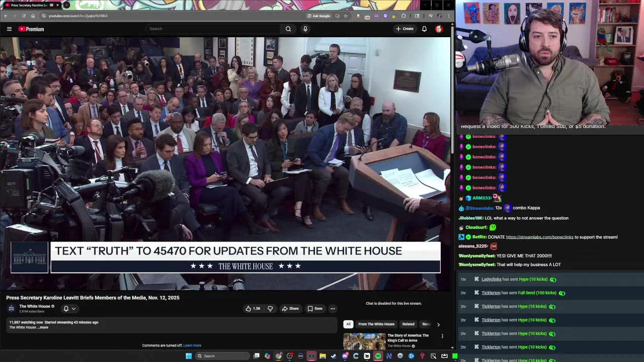Click the YouTube search magnifier button
644x362 pixels.
tap(288, 29)
